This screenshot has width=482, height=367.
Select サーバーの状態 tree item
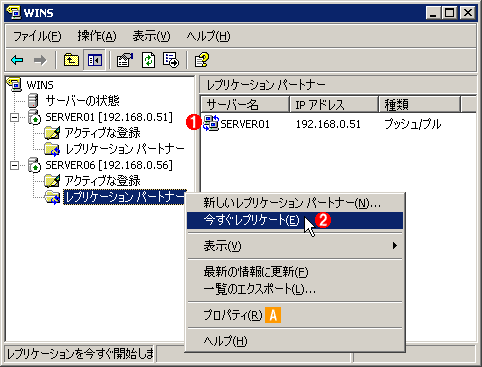pyautogui.click(x=82, y=100)
